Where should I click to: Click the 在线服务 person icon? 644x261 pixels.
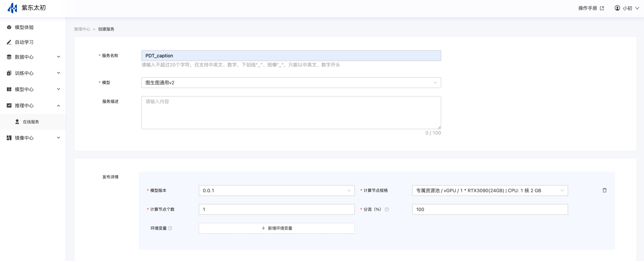click(x=17, y=122)
